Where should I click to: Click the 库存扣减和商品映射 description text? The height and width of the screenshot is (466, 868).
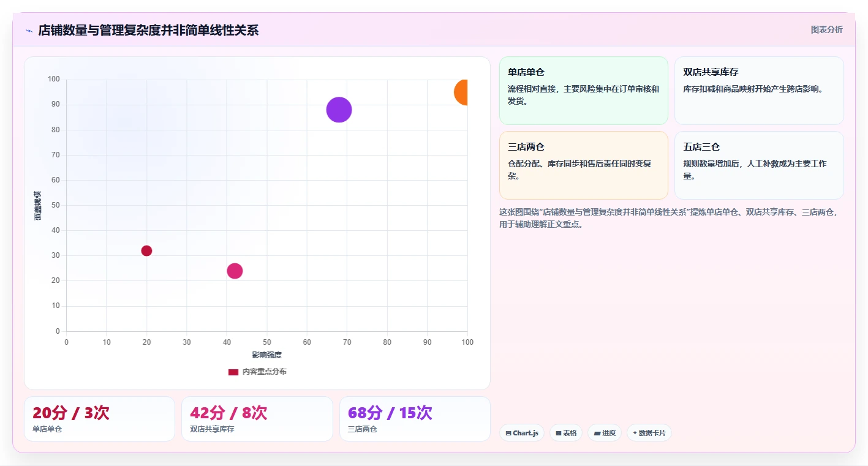754,89
